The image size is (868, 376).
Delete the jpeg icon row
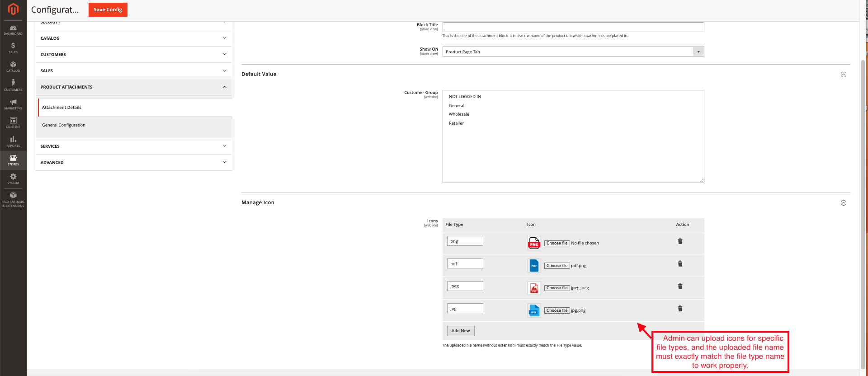[x=680, y=286]
